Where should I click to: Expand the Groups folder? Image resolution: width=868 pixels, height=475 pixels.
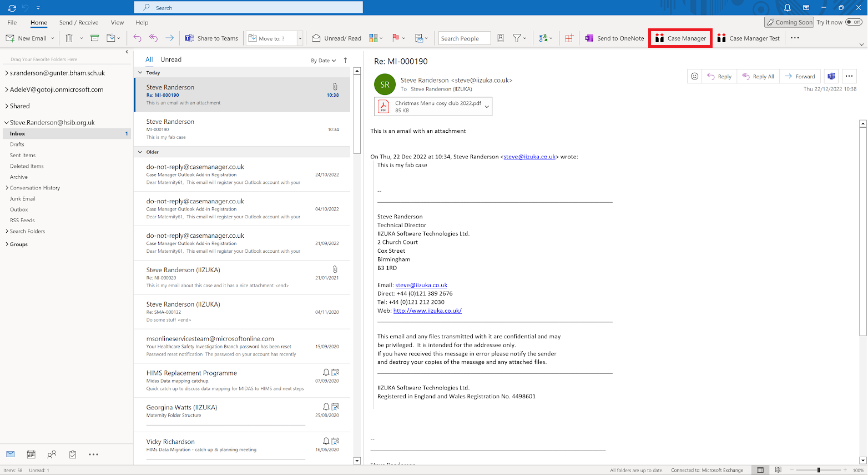6,244
